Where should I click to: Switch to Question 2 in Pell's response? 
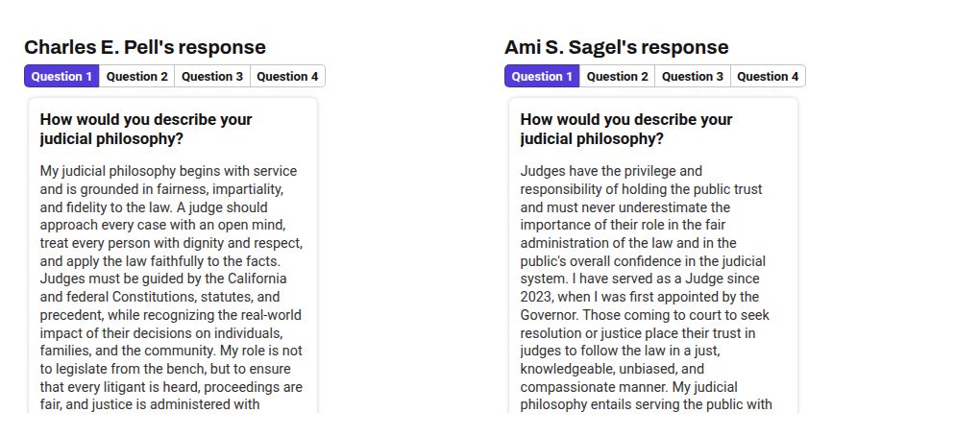pyautogui.click(x=136, y=77)
